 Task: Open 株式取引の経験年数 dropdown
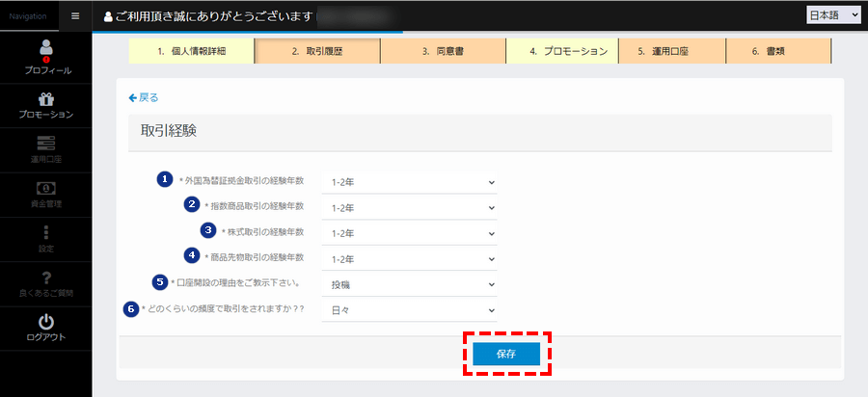409,233
